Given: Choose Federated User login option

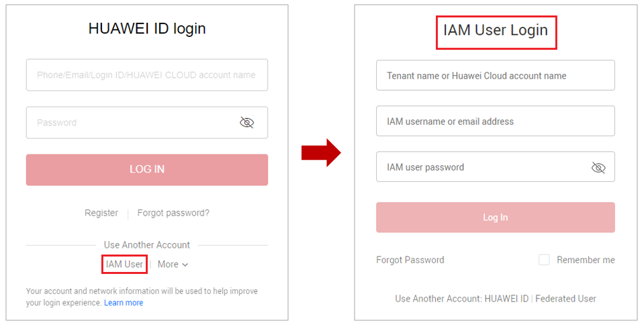Looking at the screenshot, I should tap(565, 299).
